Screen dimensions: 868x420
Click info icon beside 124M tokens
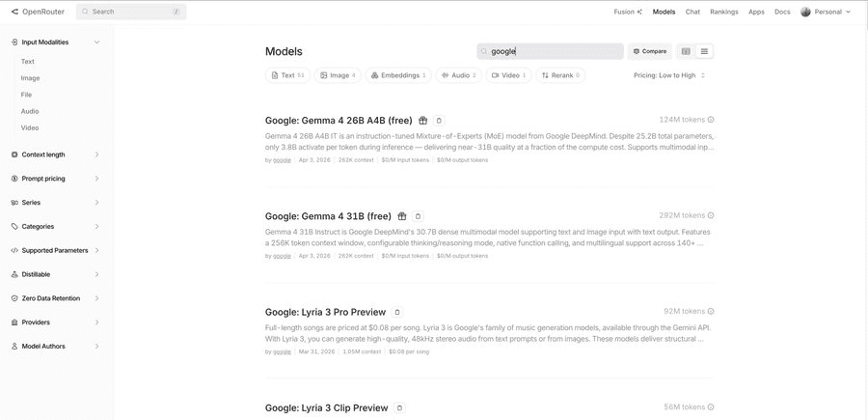(711, 120)
